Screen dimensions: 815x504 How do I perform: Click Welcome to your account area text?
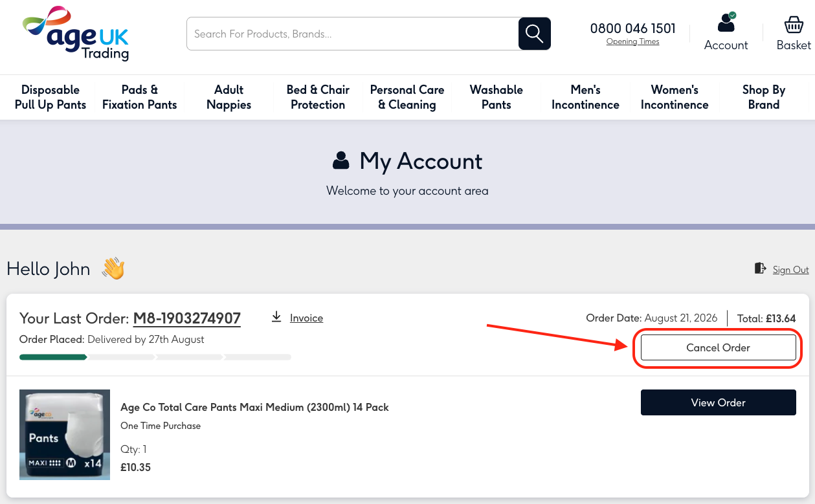point(407,191)
